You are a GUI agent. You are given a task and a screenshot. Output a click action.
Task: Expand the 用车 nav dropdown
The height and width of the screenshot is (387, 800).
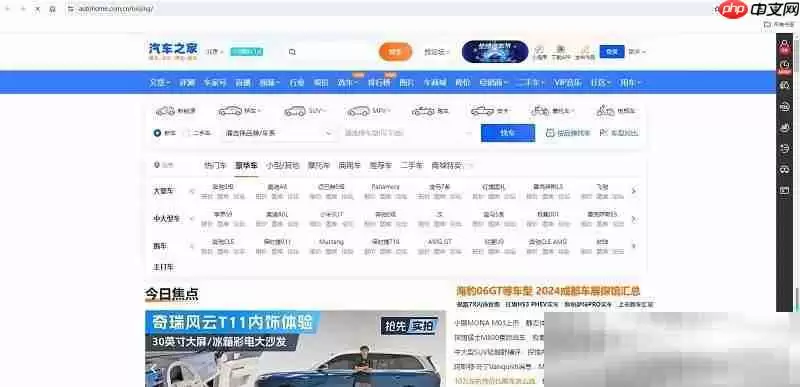pos(631,83)
